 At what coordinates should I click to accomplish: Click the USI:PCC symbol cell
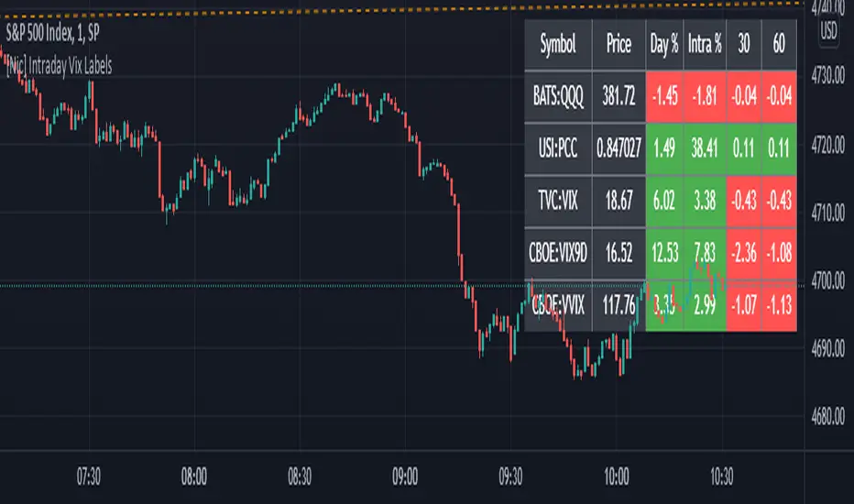(558, 145)
